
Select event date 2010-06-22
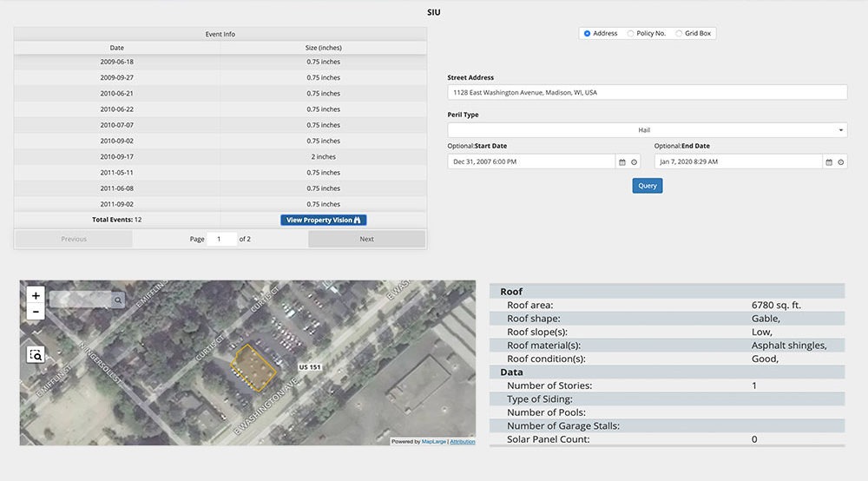117,109
